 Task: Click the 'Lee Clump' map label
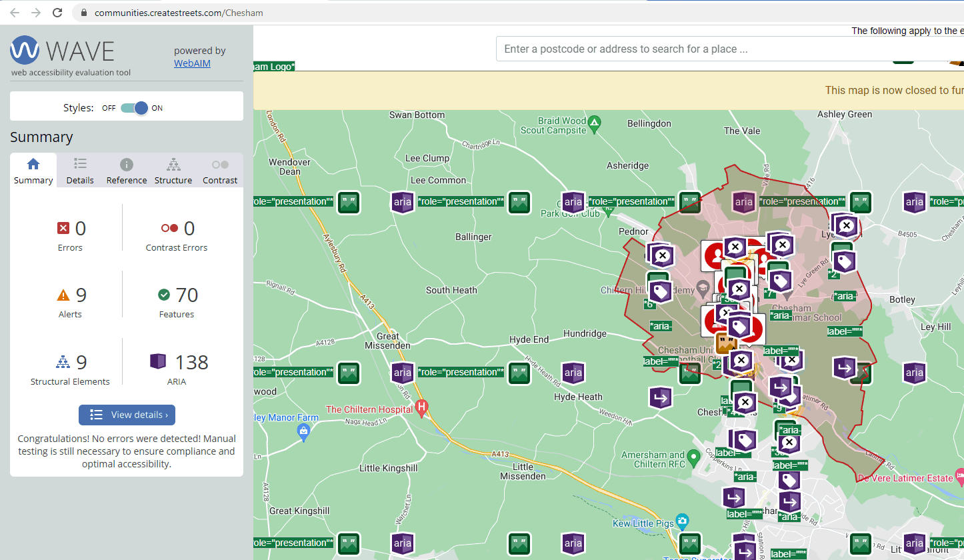click(x=427, y=158)
